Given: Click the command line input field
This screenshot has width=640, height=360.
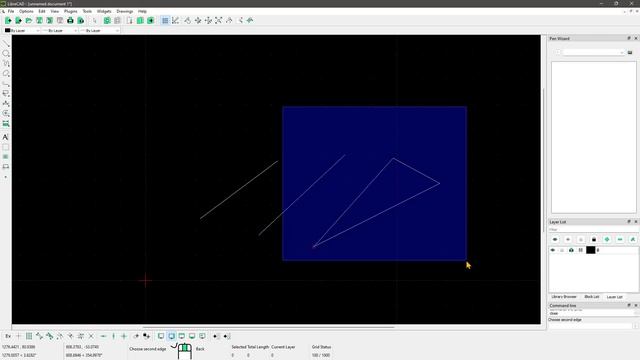Looking at the screenshot, I should tap(590, 326).
